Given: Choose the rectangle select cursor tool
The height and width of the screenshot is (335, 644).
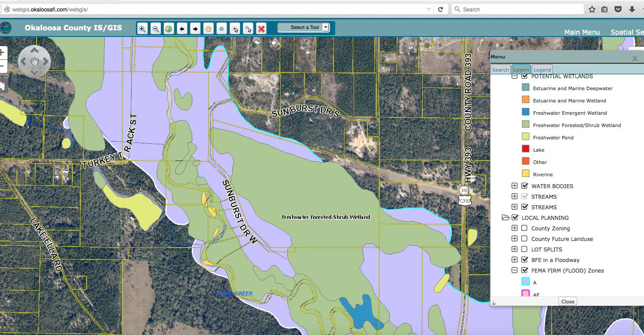Looking at the screenshot, I should (248, 29).
